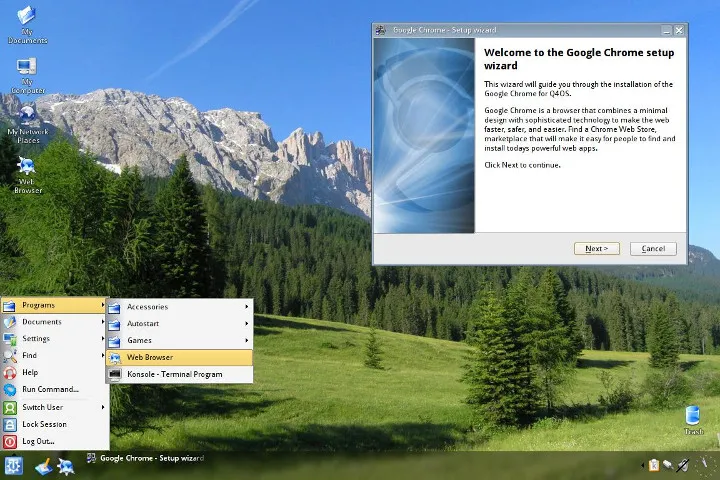Choose Lock Session in the start menu
This screenshot has width=720, height=480.
tap(54, 424)
